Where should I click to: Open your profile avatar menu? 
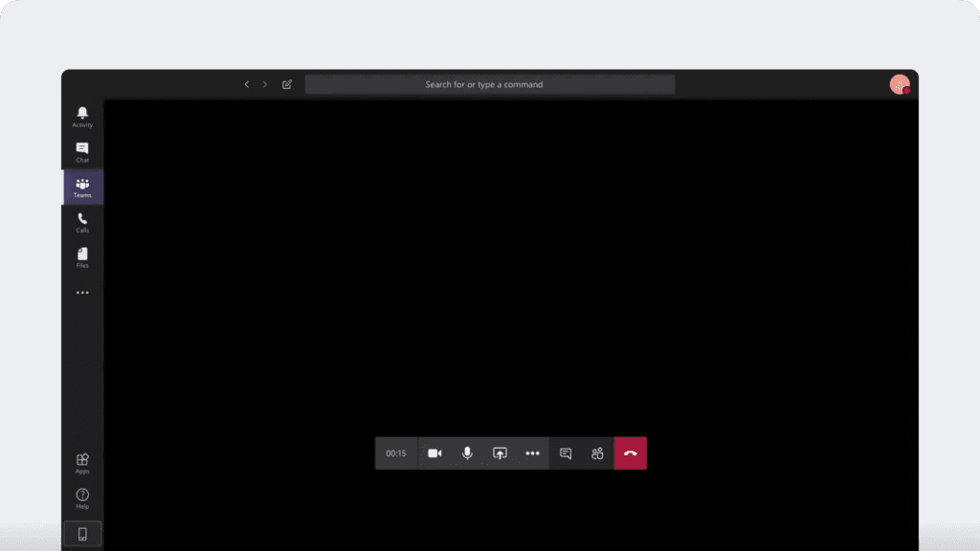900,84
